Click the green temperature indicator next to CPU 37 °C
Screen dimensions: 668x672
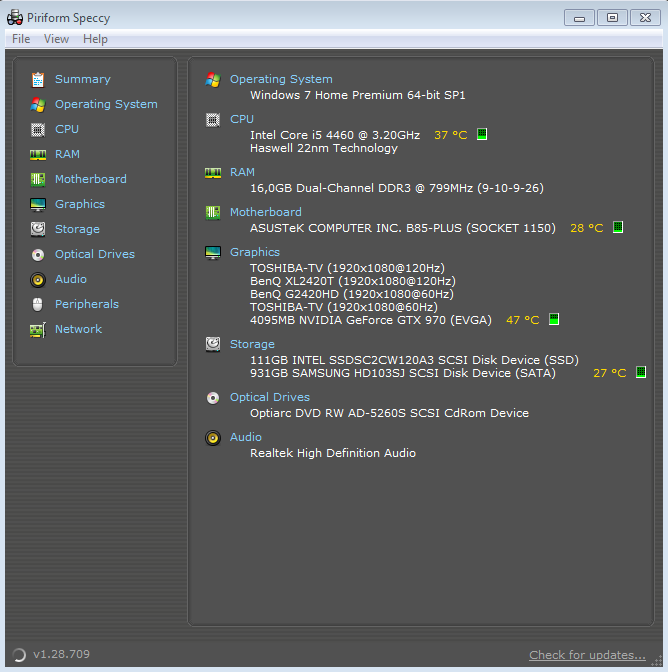pyautogui.click(x=482, y=134)
